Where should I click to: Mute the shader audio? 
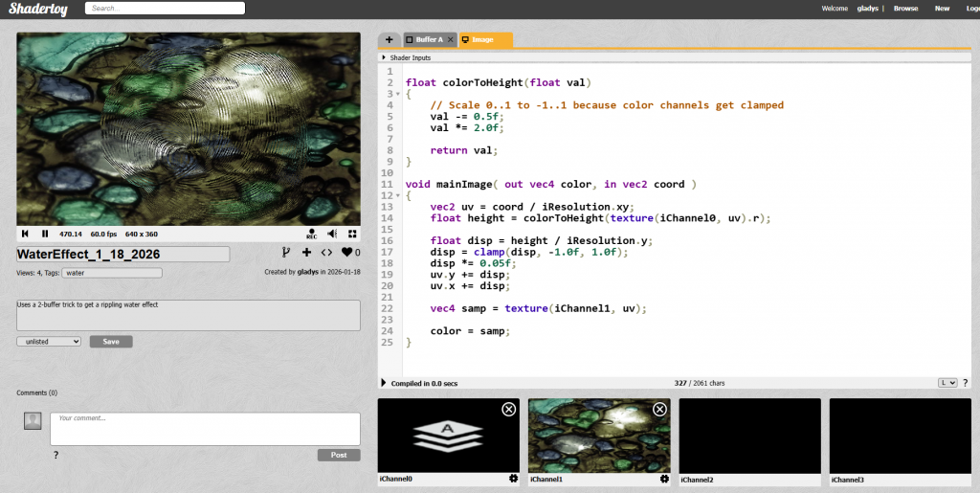332,234
